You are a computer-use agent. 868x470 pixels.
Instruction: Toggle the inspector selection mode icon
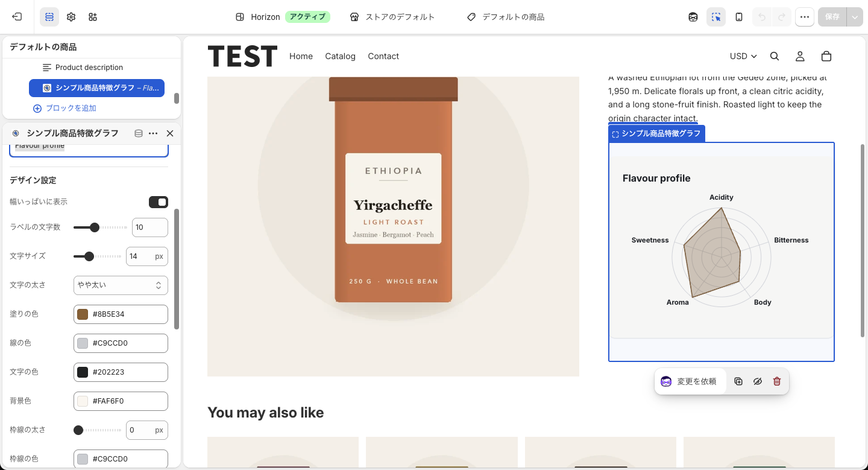(x=716, y=17)
